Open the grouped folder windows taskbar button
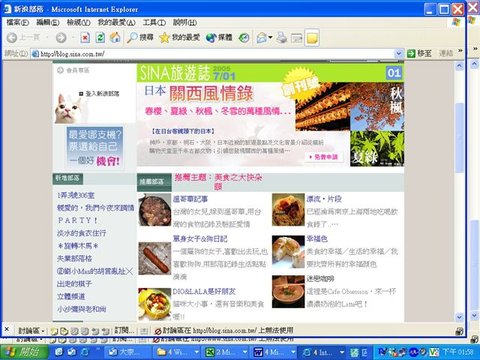Image resolution: width=480 pixels, height=360 pixels. pos(178,352)
